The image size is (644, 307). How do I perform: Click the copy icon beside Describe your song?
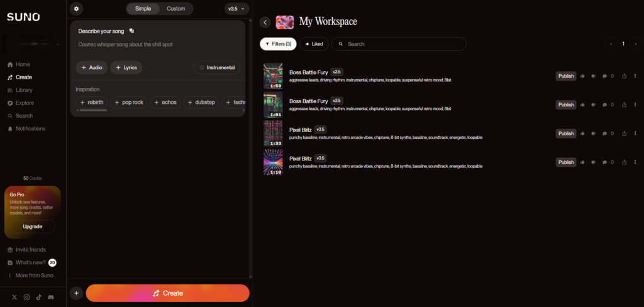(131, 31)
